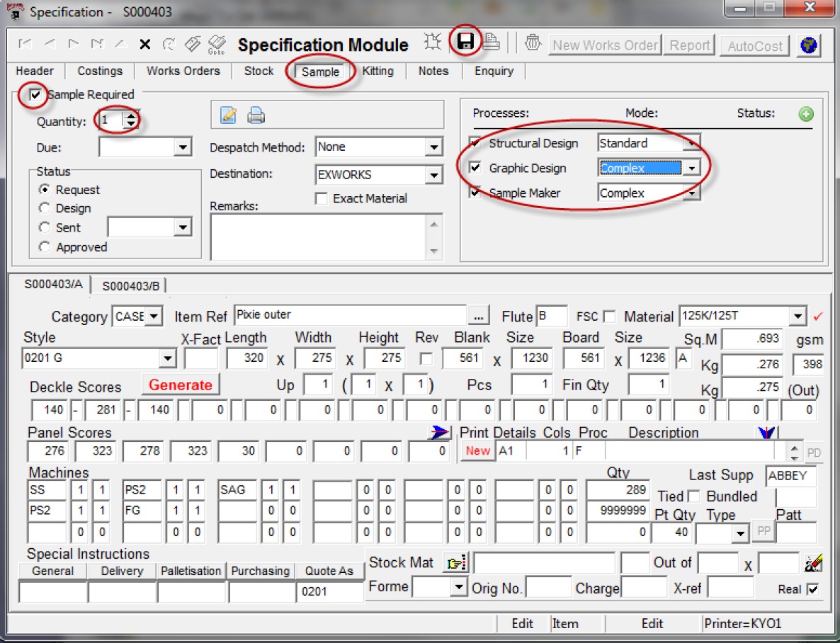Click the globe icon in toolbar
This screenshot has width=840, height=643.
click(x=808, y=45)
